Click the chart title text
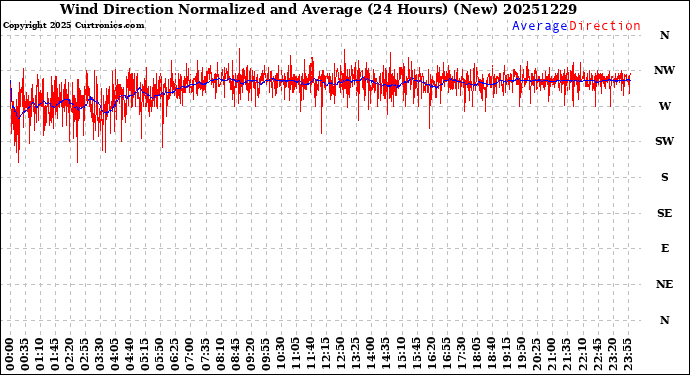690x375 pixels. [x=318, y=9]
